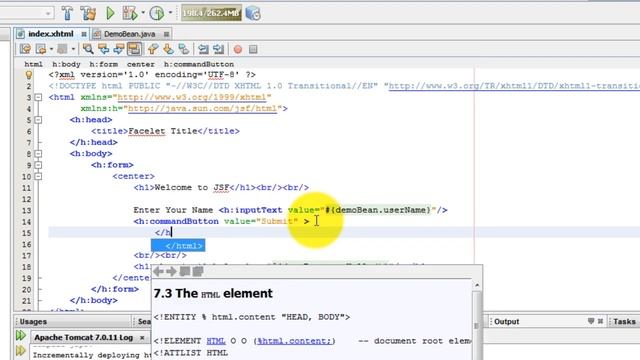Click the Build Project hammer icon

tap(67, 13)
